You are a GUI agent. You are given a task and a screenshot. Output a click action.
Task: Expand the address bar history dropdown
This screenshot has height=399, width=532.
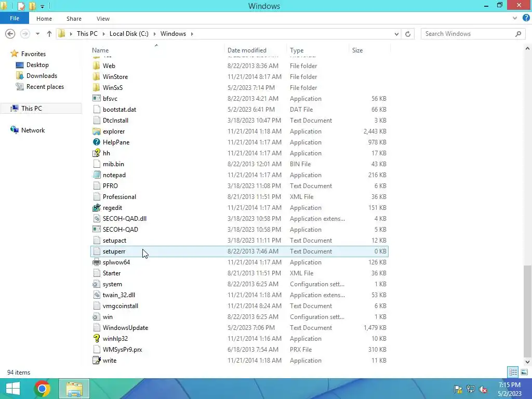(x=396, y=34)
